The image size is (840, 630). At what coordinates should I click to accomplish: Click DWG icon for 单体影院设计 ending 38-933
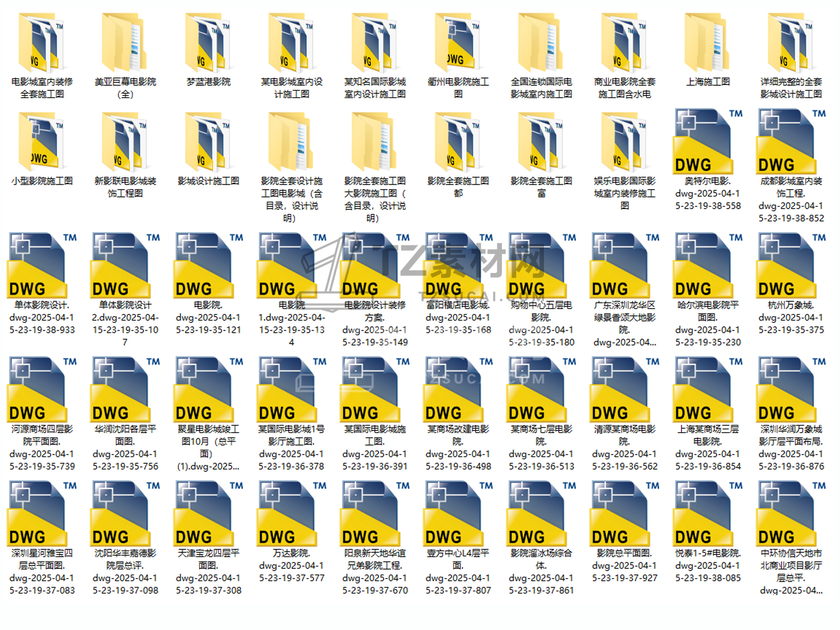[x=41, y=265]
